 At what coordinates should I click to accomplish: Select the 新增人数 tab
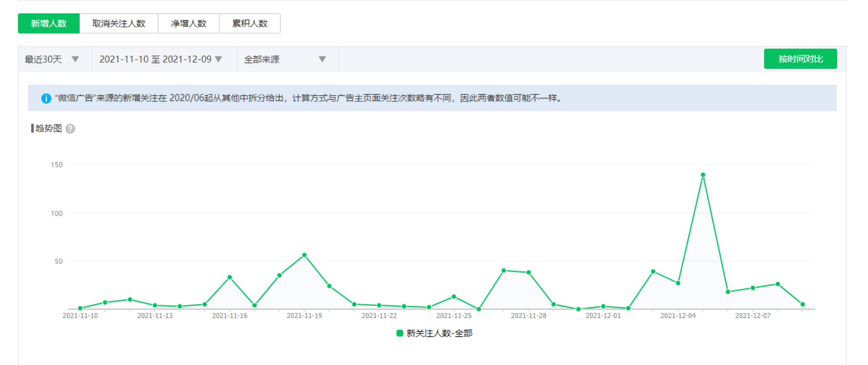[x=49, y=24]
